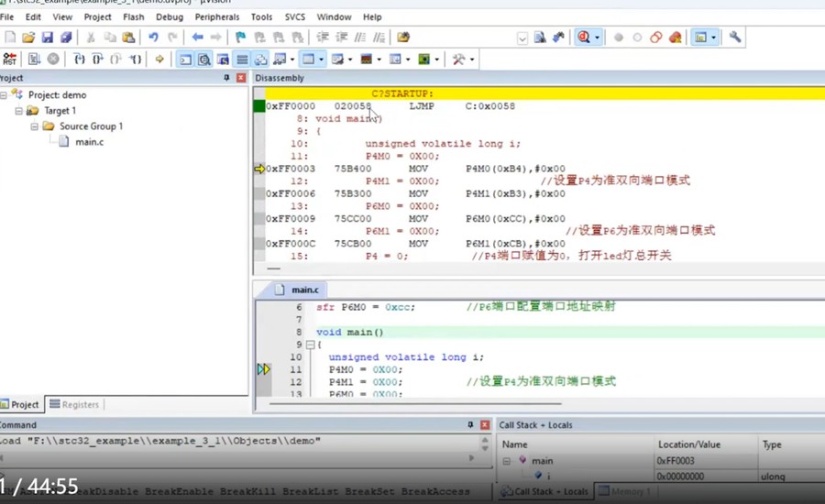
Task: Toggle the Disassembly Window button
Action: coord(203,60)
